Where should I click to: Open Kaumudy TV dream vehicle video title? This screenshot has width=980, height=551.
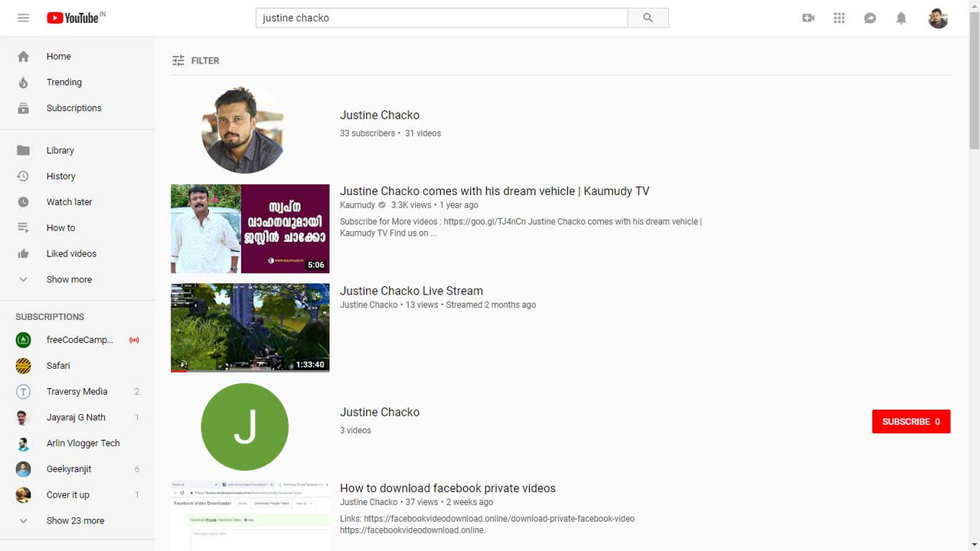pos(495,191)
